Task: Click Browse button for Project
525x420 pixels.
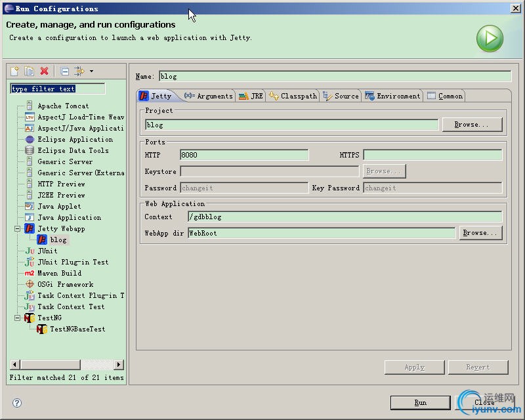Action: tap(472, 125)
